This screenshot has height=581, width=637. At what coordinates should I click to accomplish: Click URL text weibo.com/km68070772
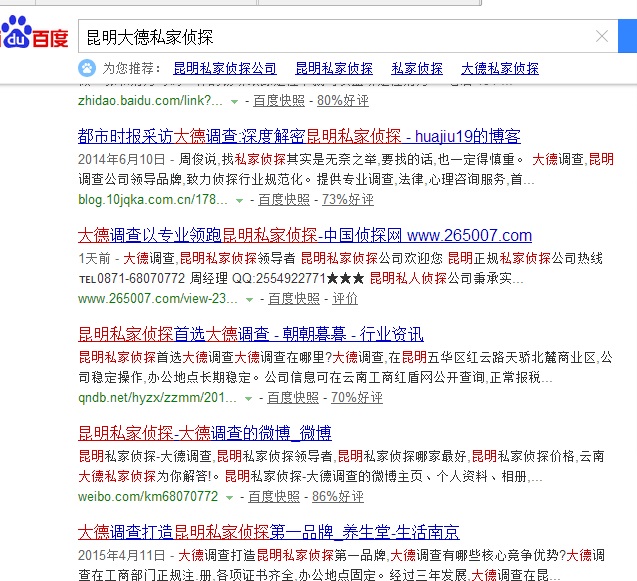pyautogui.click(x=148, y=496)
